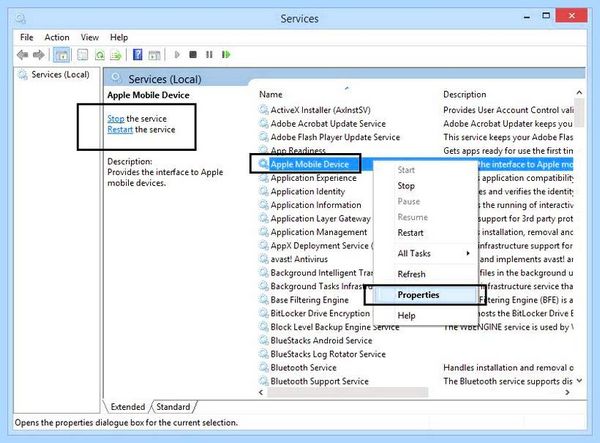This screenshot has height=443, width=600.
Task: Click the horizontal scrollbar thumb
Action: (x=347, y=393)
